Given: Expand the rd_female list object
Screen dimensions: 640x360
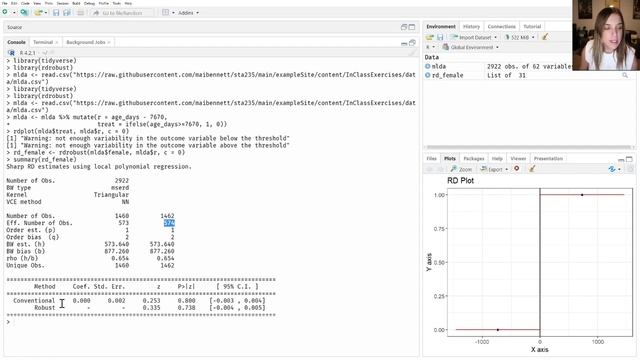Looking at the screenshot, I should point(428,75).
